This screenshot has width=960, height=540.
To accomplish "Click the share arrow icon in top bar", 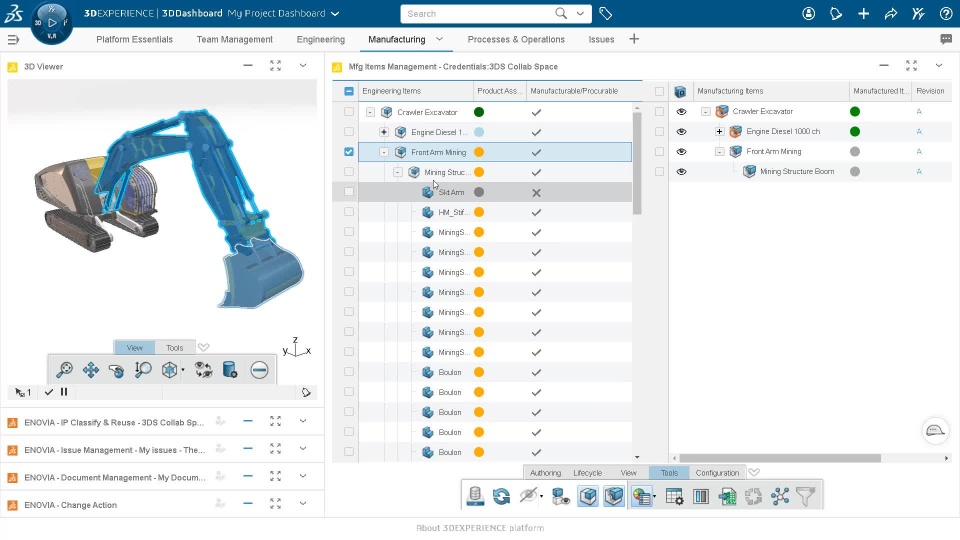I will [x=891, y=13].
